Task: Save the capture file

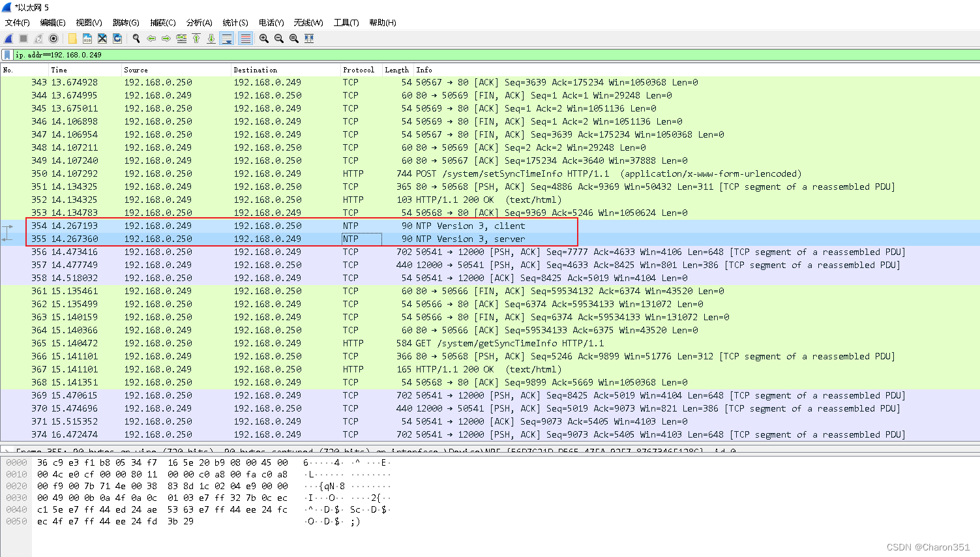Action: (87, 38)
